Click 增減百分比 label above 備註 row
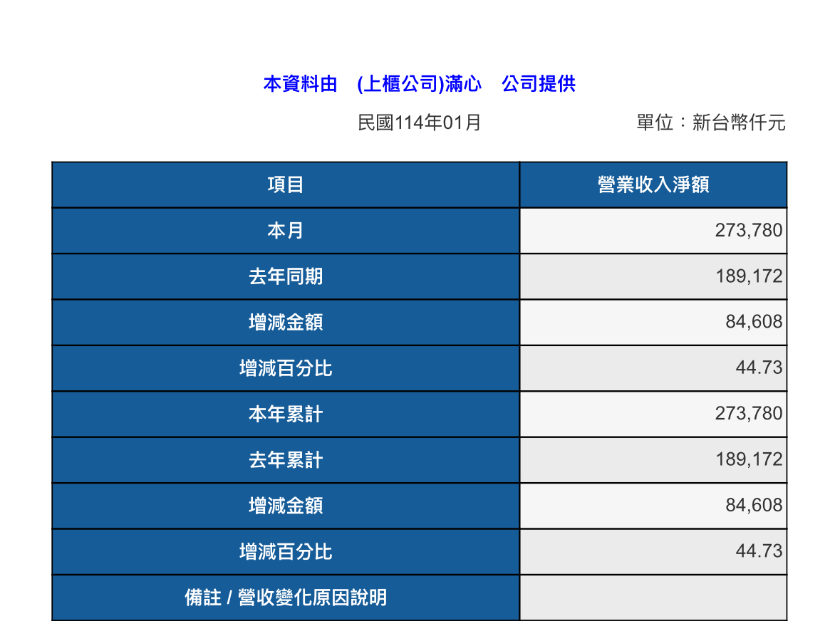 (x=286, y=552)
